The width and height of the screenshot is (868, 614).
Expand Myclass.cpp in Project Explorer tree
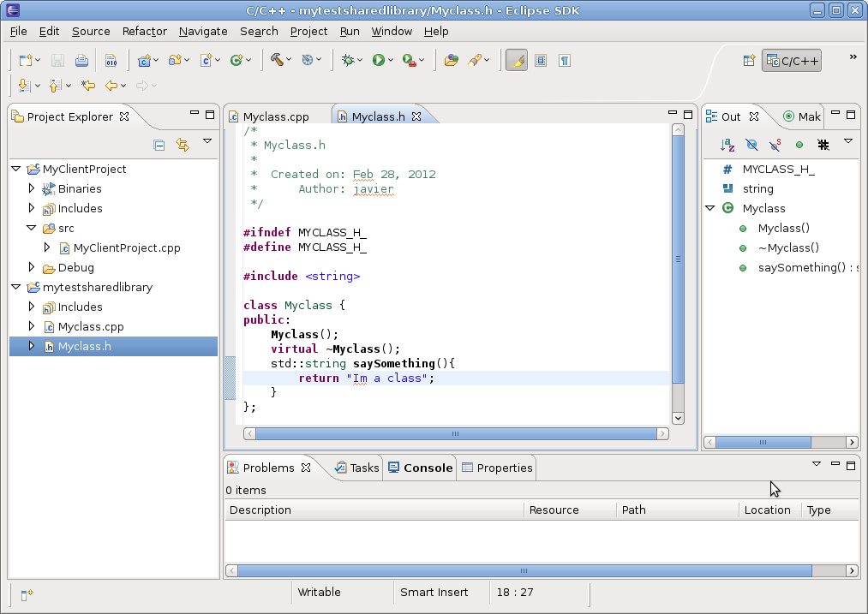click(x=32, y=326)
